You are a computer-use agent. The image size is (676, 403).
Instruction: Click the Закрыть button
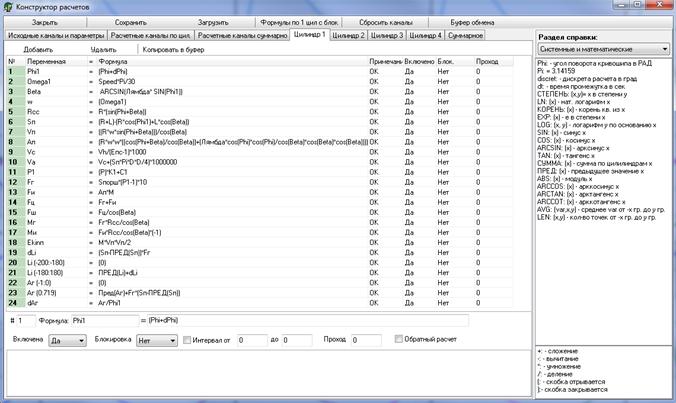point(45,22)
